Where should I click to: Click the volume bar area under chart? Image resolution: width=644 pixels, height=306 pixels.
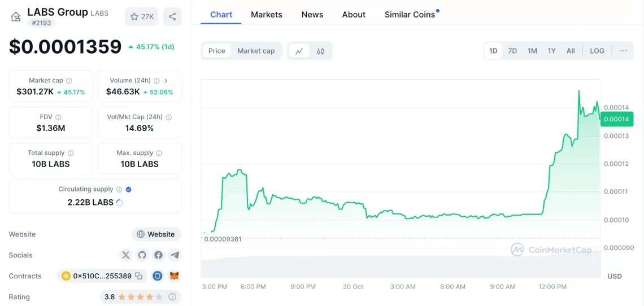pos(401,266)
